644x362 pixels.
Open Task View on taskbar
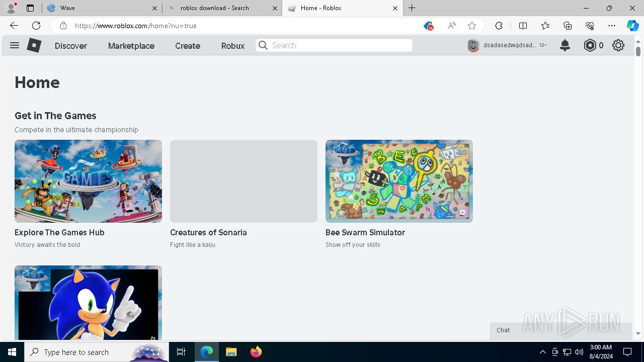(x=181, y=352)
